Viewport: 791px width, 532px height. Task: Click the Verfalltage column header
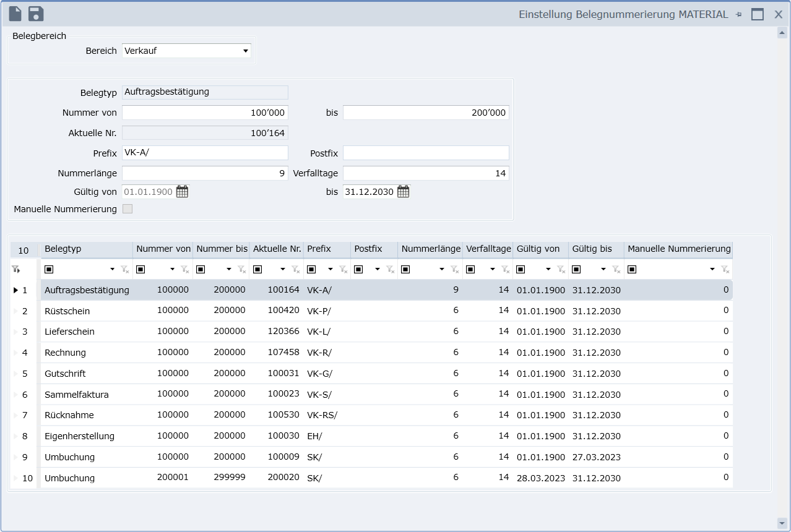coord(488,249)
